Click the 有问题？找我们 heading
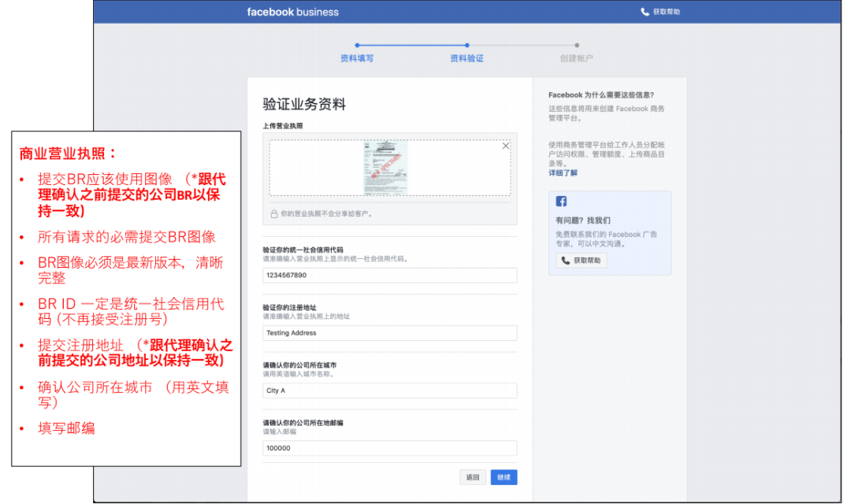This screenshot has height=504, width=851. (583, 220)
